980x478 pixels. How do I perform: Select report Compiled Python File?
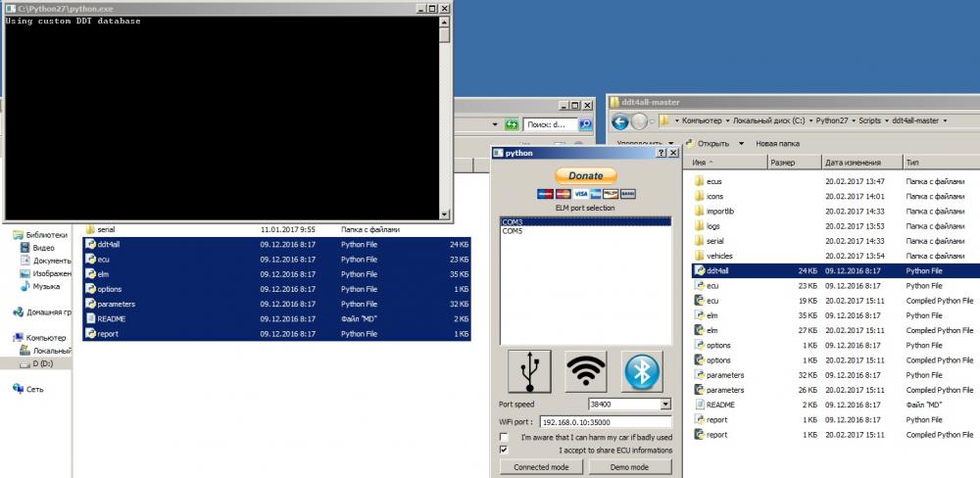point(836,434)
